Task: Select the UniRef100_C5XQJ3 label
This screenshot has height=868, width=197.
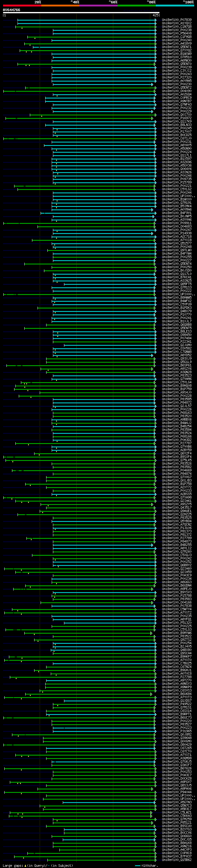Action: point(177,555)
